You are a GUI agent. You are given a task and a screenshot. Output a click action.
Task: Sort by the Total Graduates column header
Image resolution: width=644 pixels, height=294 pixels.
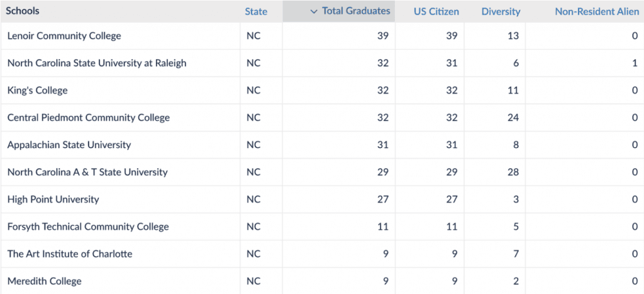click(355, 11)
